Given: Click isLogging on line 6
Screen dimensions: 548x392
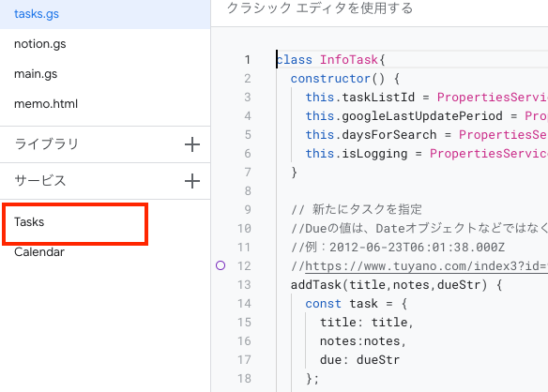Looking at the screenshot, I should pyautogui.click(x=374, y=154).
